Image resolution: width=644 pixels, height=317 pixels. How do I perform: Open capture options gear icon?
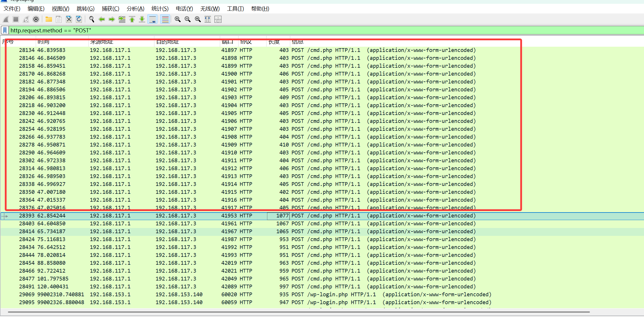(x=36, y=20)
